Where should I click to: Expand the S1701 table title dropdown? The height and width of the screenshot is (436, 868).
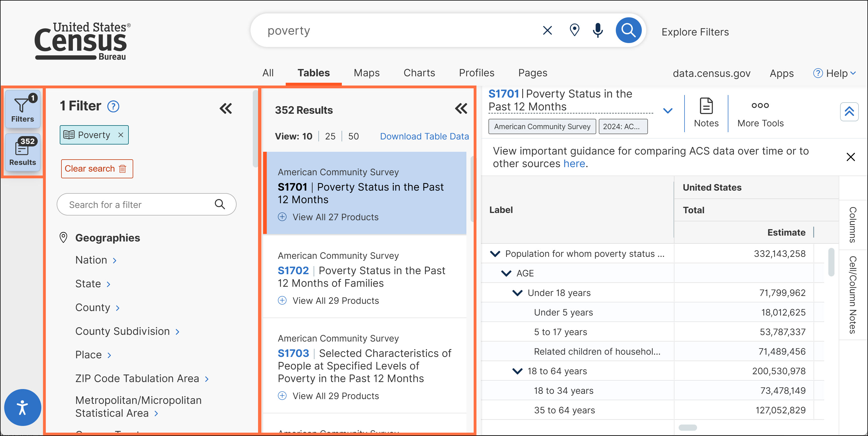[x=667, y=111]
